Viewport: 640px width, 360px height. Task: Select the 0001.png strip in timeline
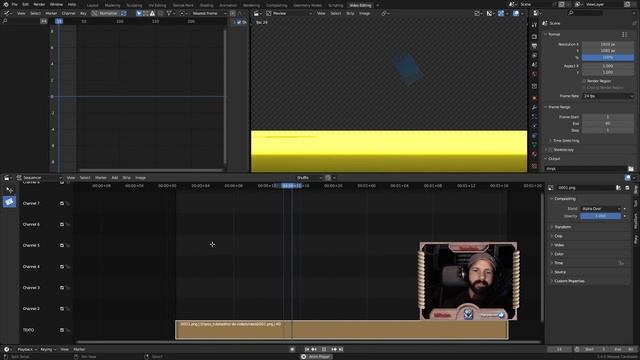tap(342, 330)
